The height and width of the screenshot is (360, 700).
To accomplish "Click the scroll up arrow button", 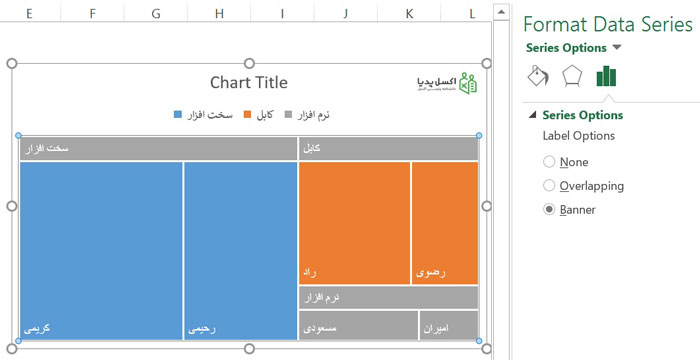I will point(501,12).
